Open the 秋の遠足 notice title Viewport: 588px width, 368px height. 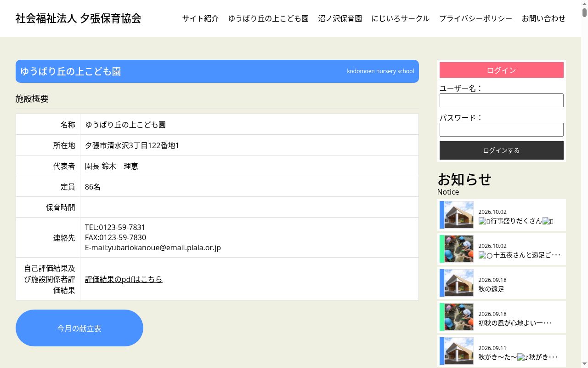click(491, 289)
